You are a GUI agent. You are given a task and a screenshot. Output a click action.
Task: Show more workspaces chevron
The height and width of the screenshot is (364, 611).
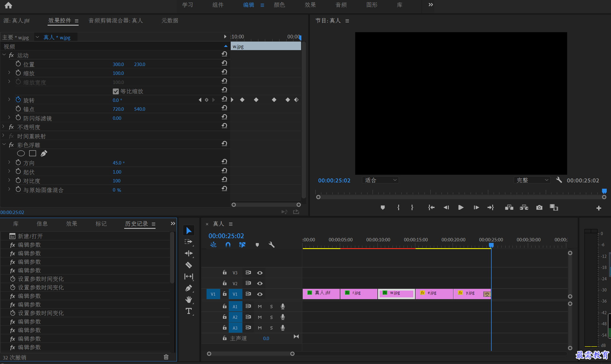coord(431,5)
